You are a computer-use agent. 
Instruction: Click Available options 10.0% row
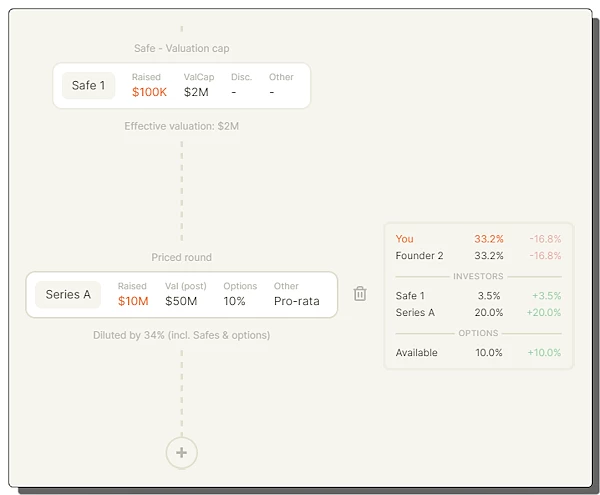point(478,353)
